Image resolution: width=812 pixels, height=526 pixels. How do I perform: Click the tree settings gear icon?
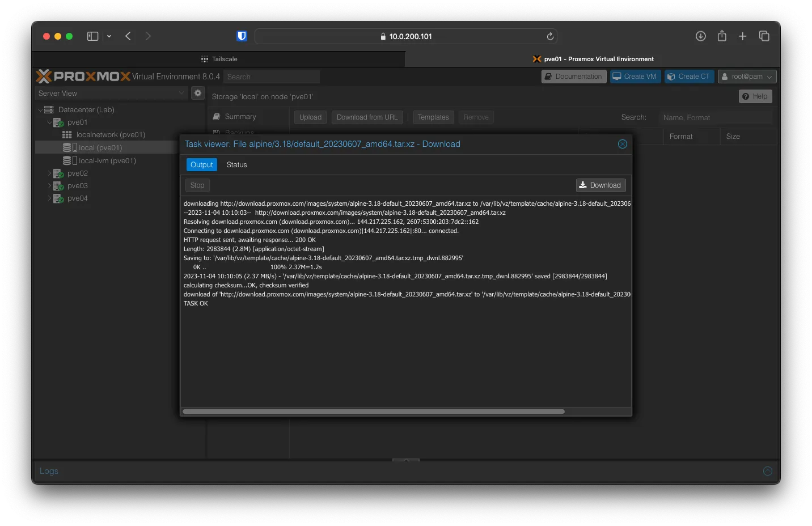coord(198,93)
